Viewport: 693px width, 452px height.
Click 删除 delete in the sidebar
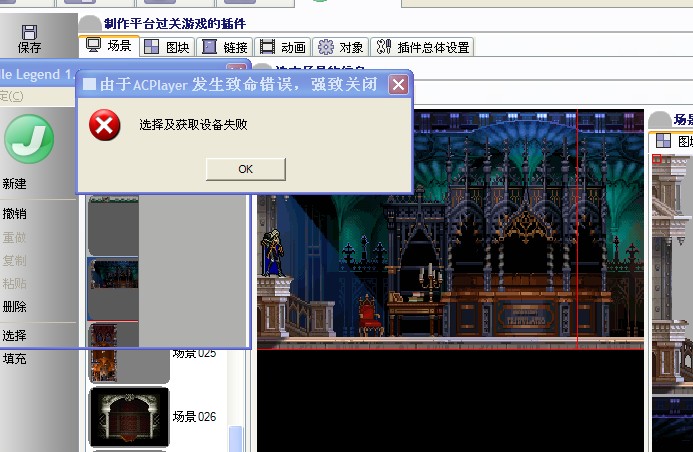15,307
